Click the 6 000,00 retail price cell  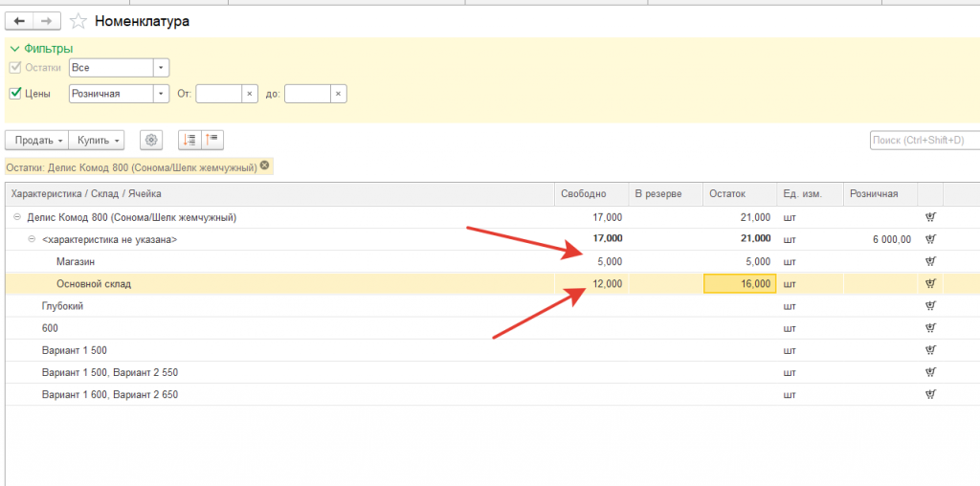pyautogui.click(x=880, y=239)
